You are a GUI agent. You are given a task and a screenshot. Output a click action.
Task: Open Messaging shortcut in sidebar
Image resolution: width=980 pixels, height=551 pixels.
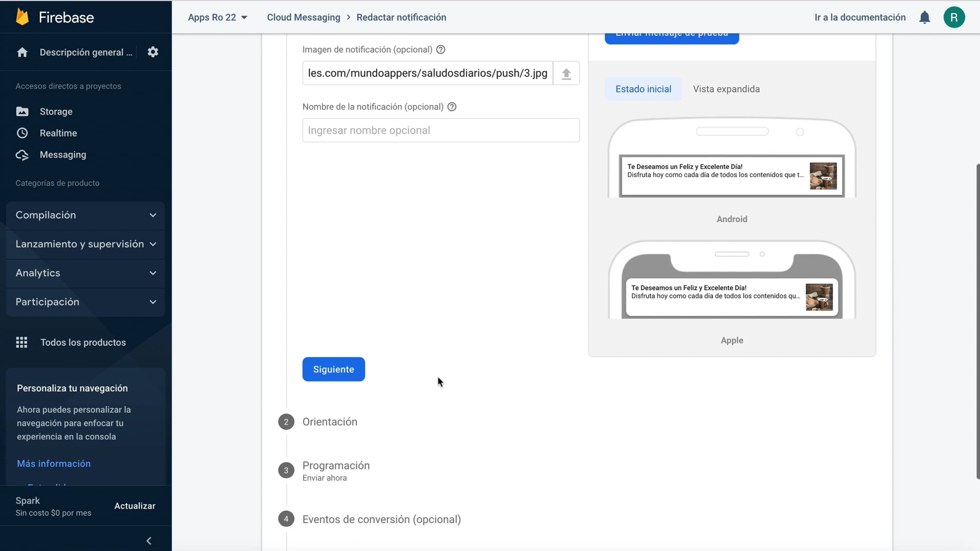[63, 155]
